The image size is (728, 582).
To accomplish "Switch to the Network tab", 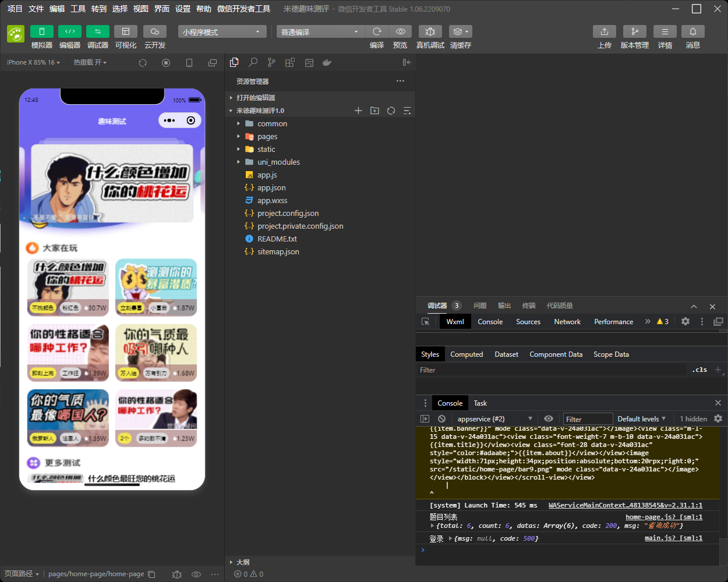I will pos(567,321).
